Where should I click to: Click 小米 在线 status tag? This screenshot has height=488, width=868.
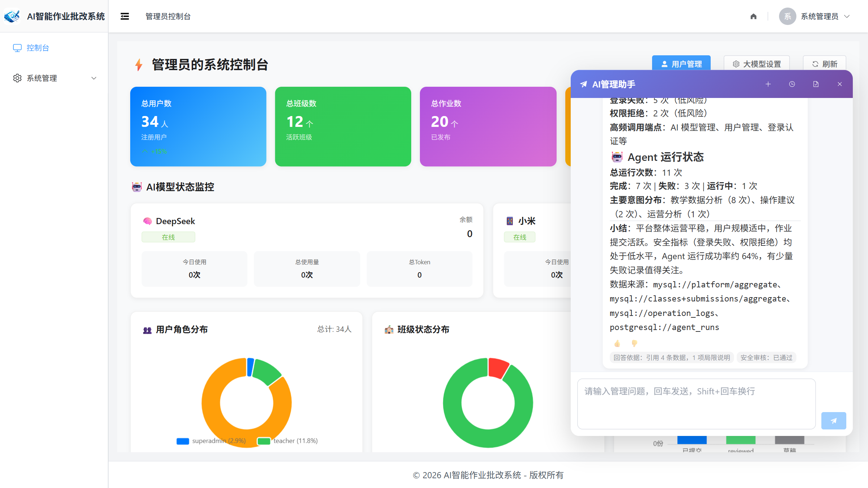point(520,237)
